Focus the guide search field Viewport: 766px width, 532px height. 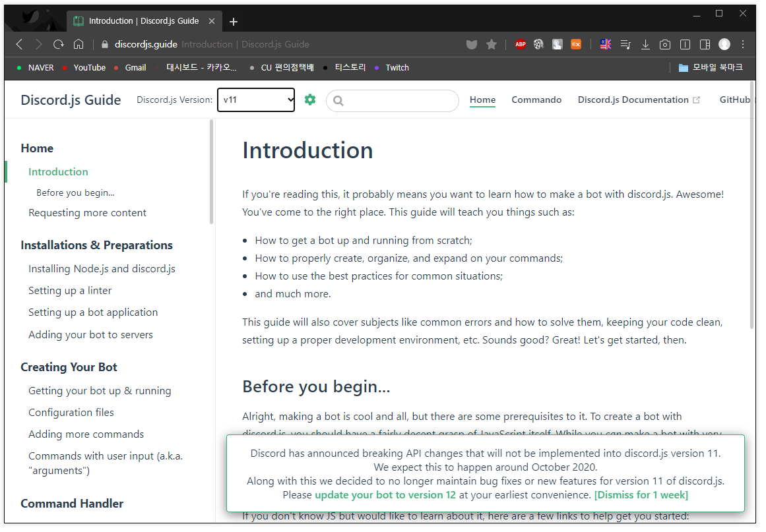coord(393,101)
